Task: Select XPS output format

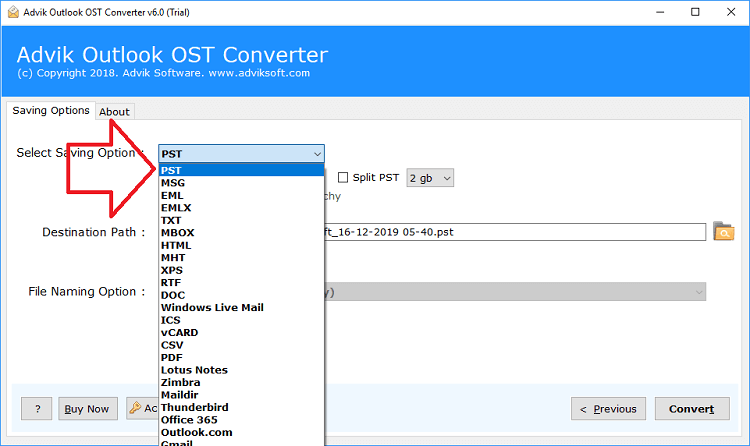Action: click(x=242, y=270)
